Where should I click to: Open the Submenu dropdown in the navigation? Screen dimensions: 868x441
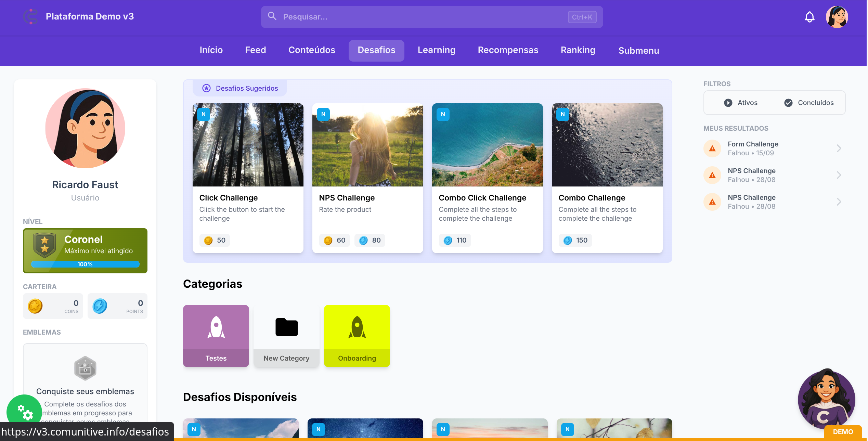(638, 51)
